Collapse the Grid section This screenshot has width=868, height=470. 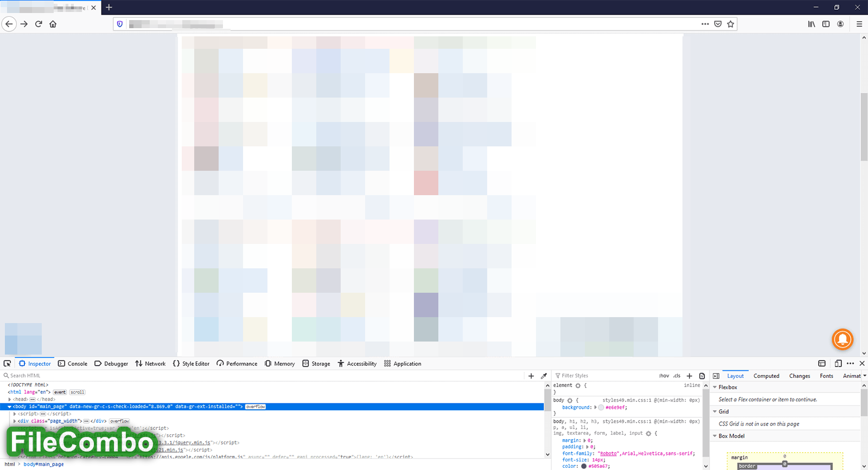(x=715, y=411)
